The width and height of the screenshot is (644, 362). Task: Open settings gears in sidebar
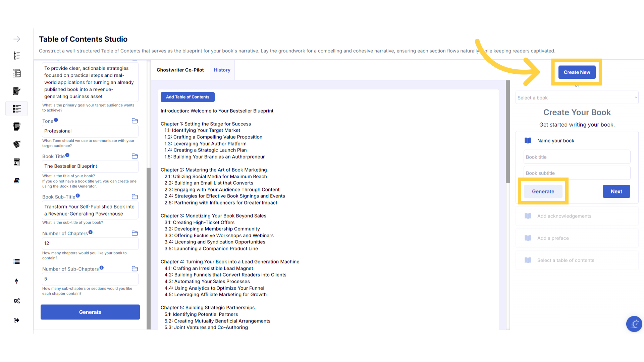(x=16, y=301)
